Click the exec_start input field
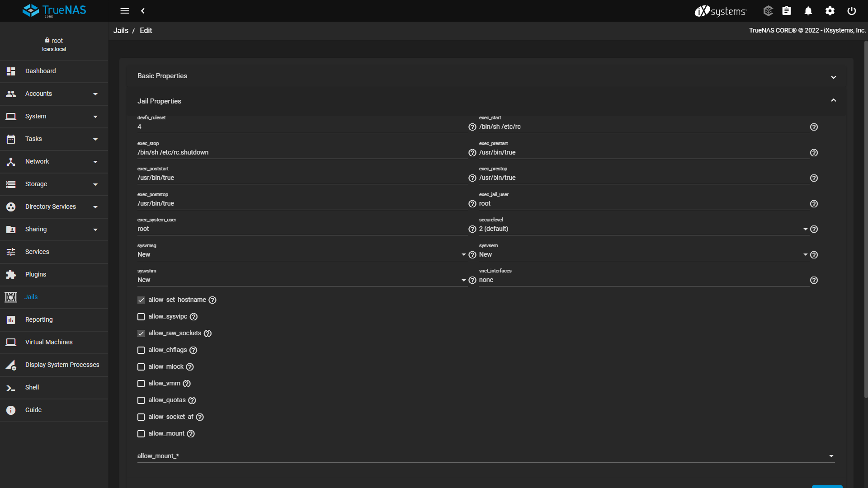This screenshot has height=488, width=868. click(642, 127)
